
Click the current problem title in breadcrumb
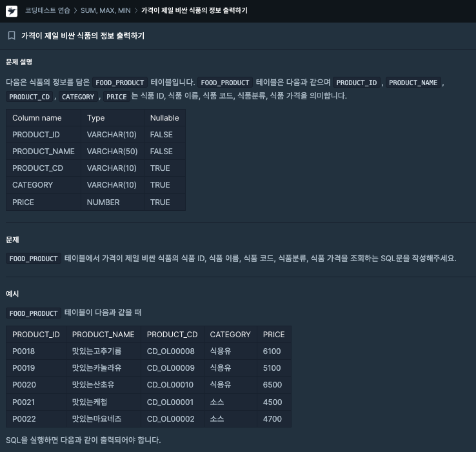point(194,10)
